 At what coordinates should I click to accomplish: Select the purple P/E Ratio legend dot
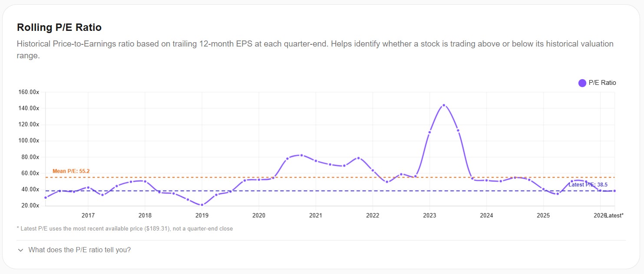pos(582,83)
